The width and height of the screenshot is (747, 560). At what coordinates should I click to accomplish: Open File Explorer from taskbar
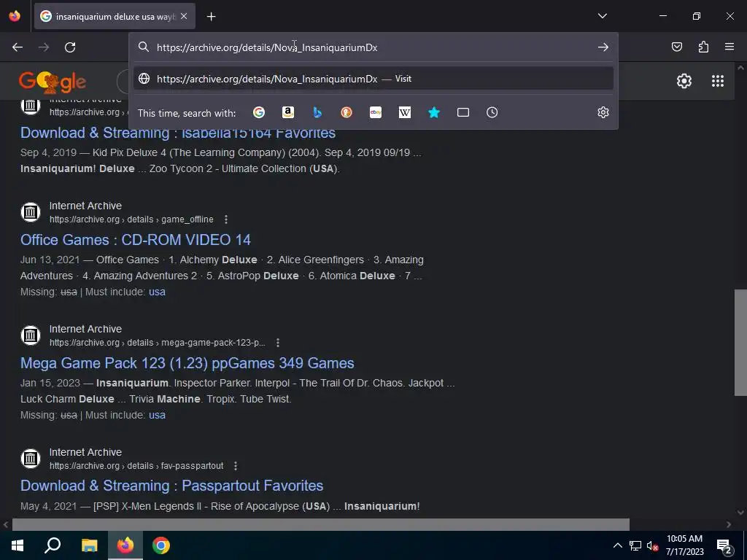[x=89, y=545]
